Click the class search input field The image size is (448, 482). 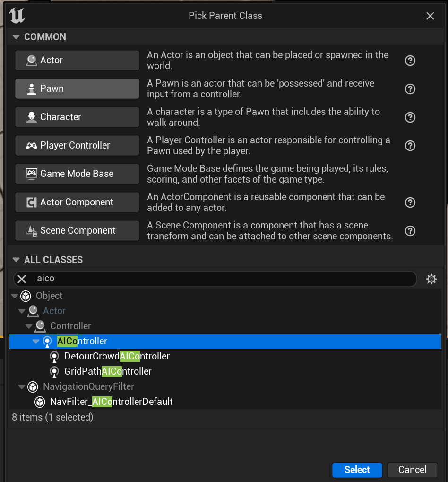click(222, 279)
